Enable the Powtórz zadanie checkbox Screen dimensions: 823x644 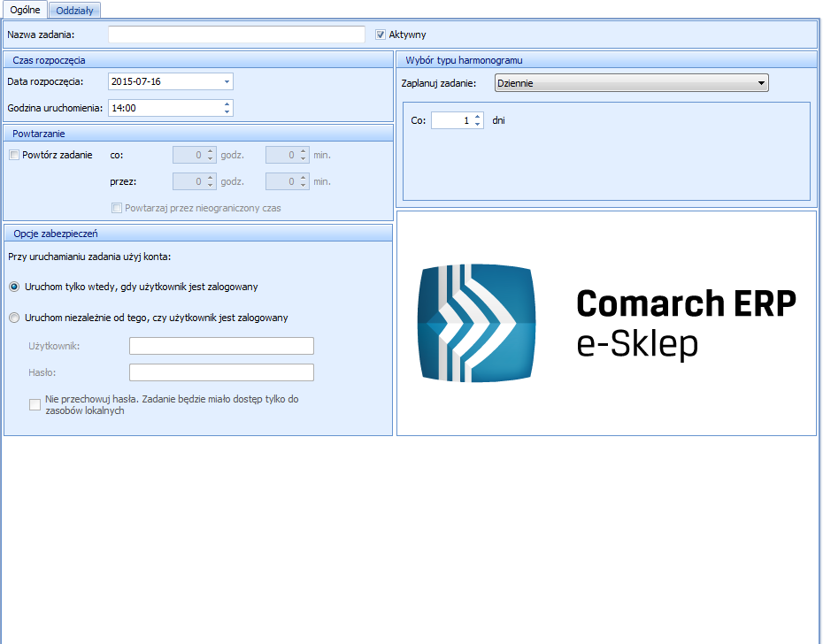(x=14, y=155)
